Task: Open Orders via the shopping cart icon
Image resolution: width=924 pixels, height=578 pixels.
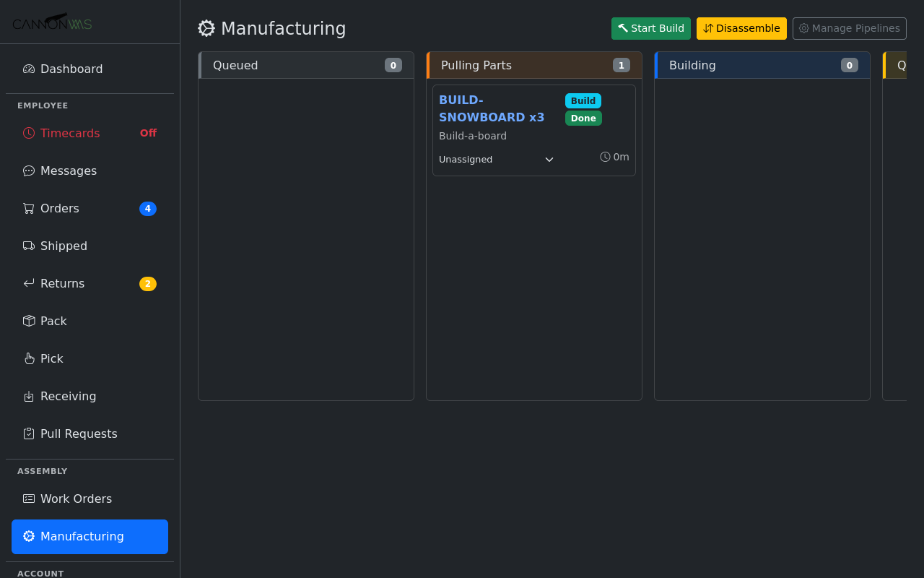Action: coord(28,208)
